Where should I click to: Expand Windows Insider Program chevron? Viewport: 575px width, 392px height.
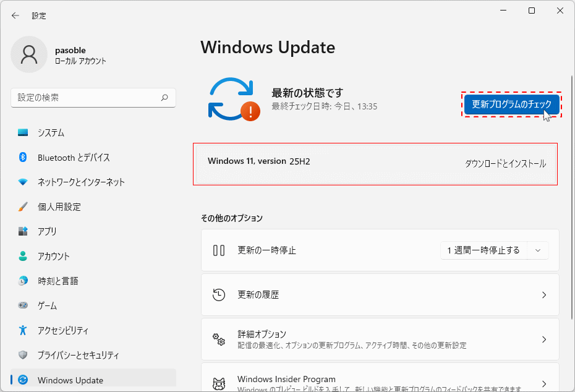click(x=544, y=383)
